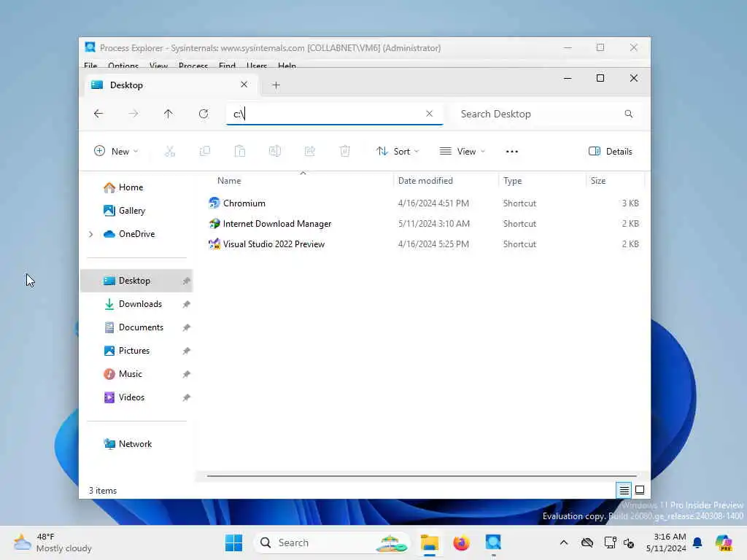Click the taskbar Search box
The image size is (747, 560).
point(332,542)
